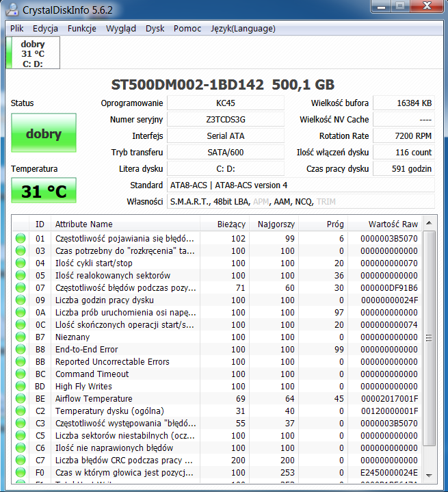Click the green status icon for attribute 03
This screenshot has width=448, height=492.
pos(21,250)
